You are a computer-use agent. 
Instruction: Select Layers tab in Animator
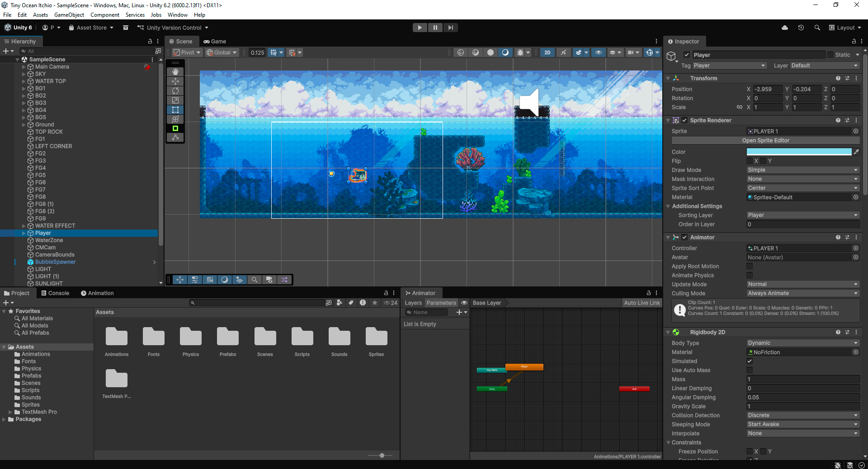tap(413, 303)
